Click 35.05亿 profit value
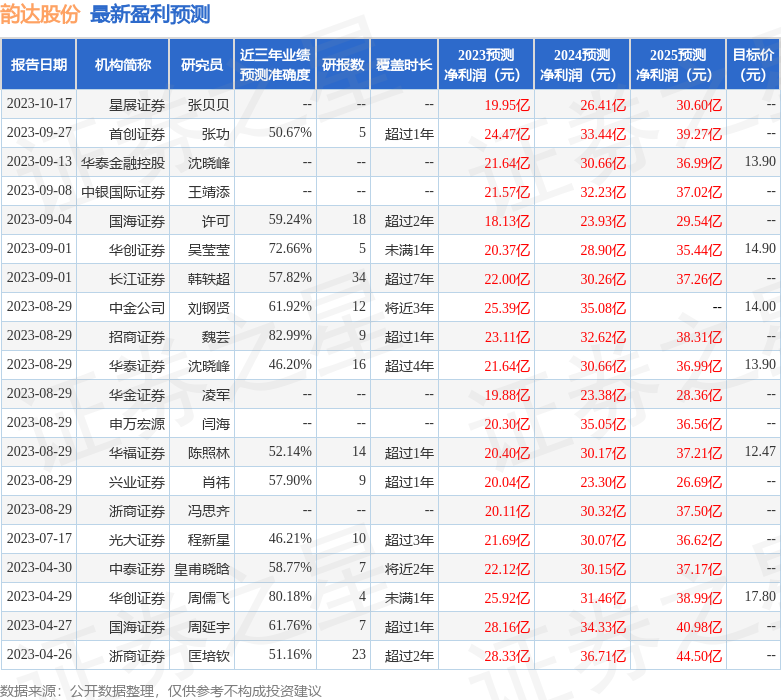 coord(603,424)
